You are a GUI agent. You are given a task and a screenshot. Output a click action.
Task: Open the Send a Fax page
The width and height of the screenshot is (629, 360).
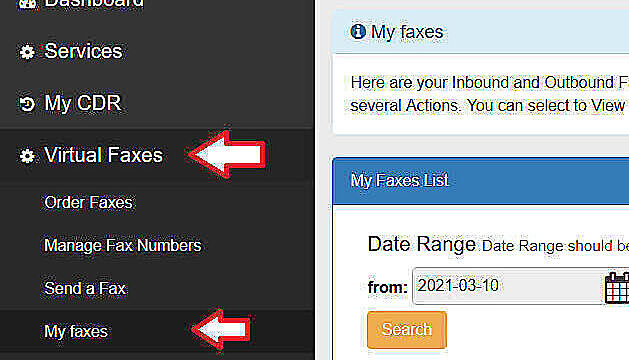pyautogui.click(x=85, y=289)
